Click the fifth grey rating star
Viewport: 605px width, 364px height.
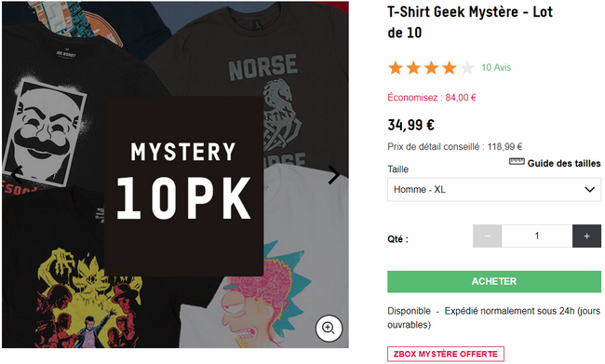(x=467, y=68)
